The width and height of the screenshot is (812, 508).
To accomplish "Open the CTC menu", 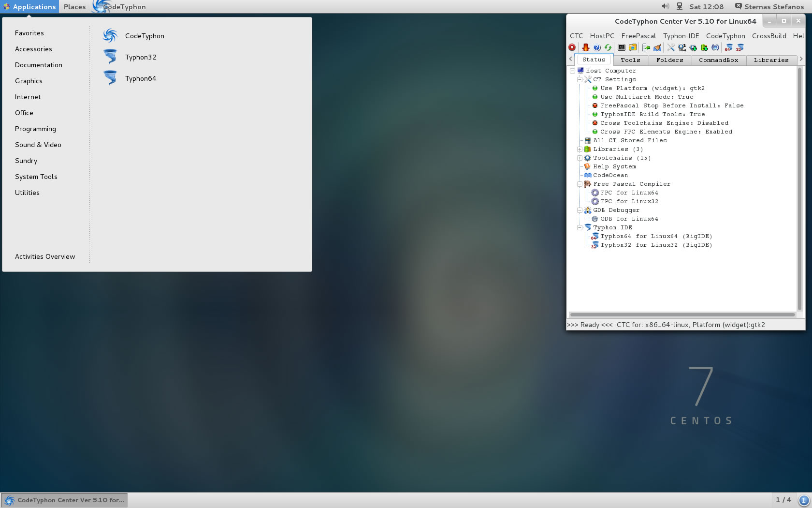I will pyautogui.click(x=577, y=36).
